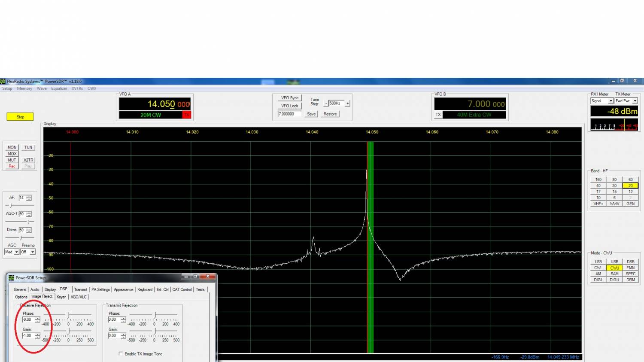Click the red TX indicator in VFO A

click(186, 115)
